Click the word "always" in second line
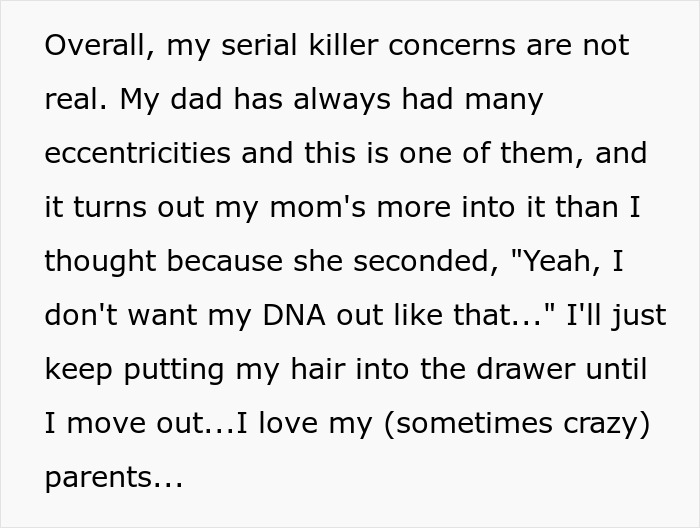The height and width of the screenshot is (528, 700). coord(332,100)
